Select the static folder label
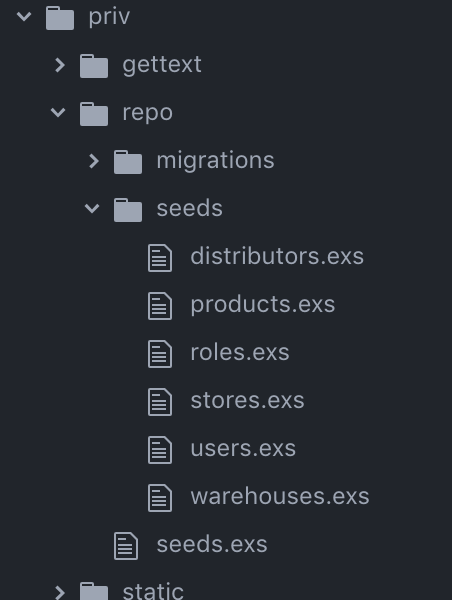Screen dimensions: 452x600 pyautogui.click(x=153, y=592)
